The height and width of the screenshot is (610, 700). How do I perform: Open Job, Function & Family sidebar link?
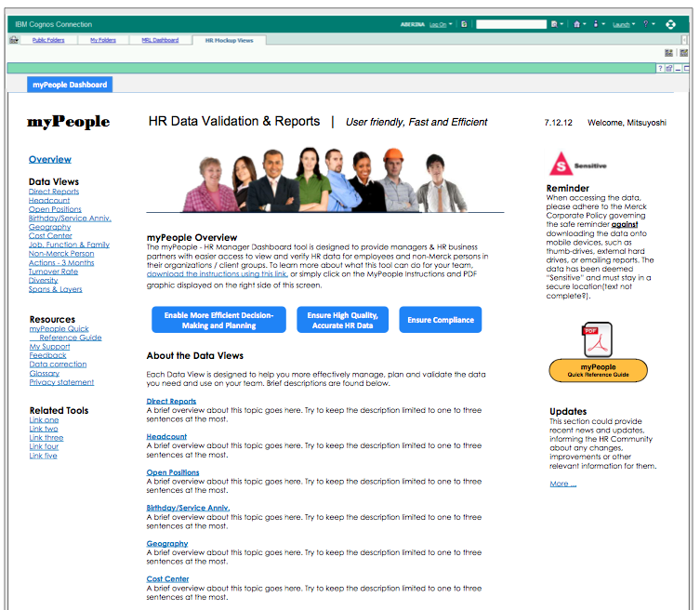69,245
